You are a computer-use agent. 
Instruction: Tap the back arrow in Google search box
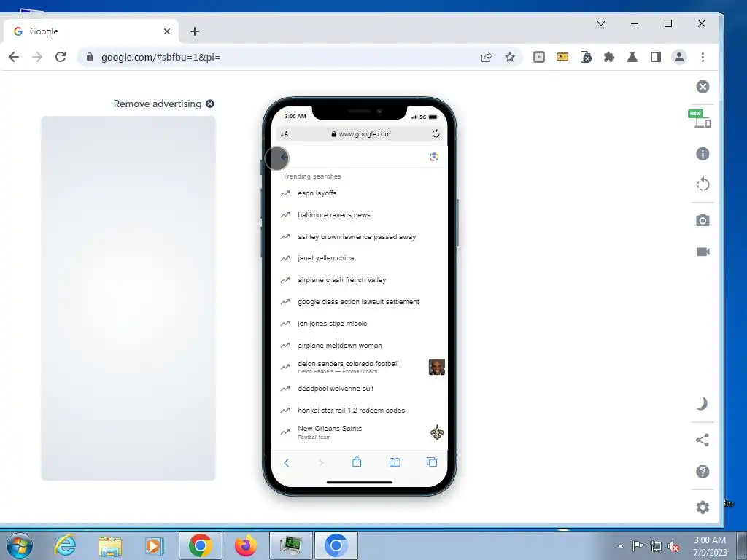coord(284,157)
